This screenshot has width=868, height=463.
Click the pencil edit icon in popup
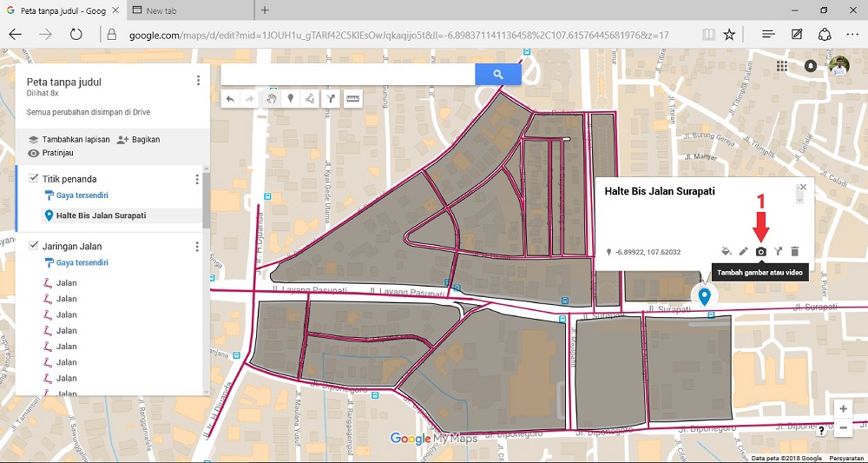(x=744, y=252)
